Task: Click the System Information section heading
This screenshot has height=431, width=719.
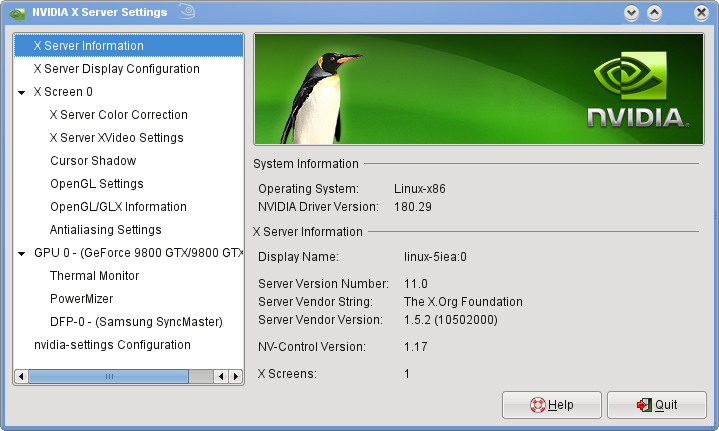Action: coord(306,164)
